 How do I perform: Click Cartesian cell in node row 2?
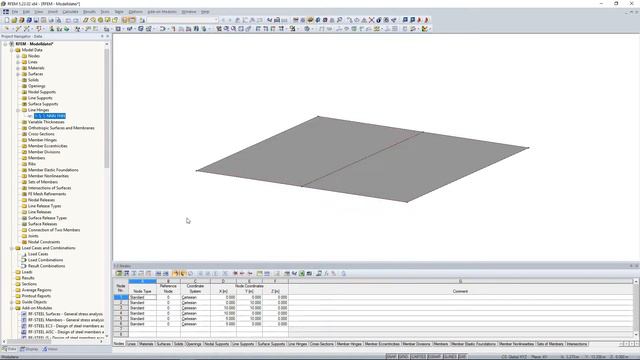coord(195,303)
